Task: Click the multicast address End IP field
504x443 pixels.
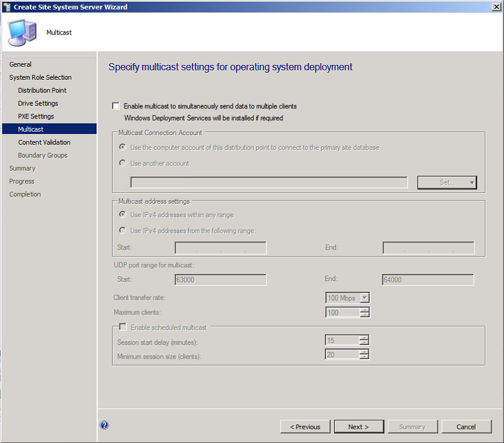Action: [428, 248]
